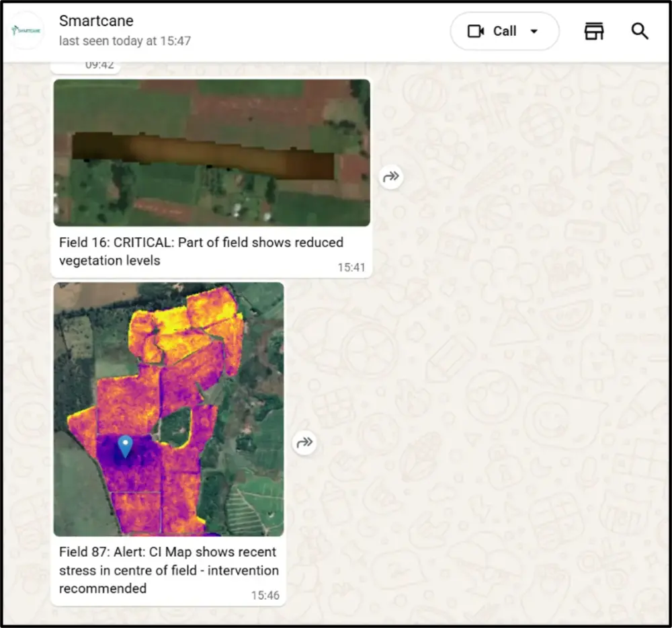The width and height of the screenshot is (672, 628).
Task: Open the Field 16 satellite image
Action: tap(212, 153)
